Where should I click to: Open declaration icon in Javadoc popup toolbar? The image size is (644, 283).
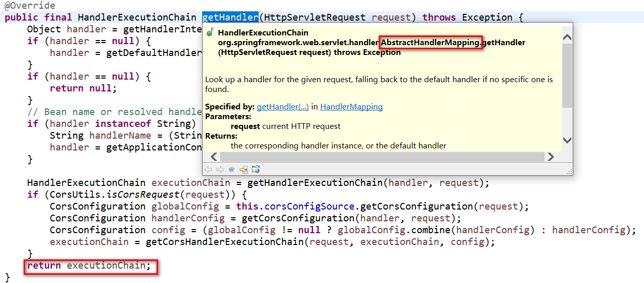tap(243, 169)
